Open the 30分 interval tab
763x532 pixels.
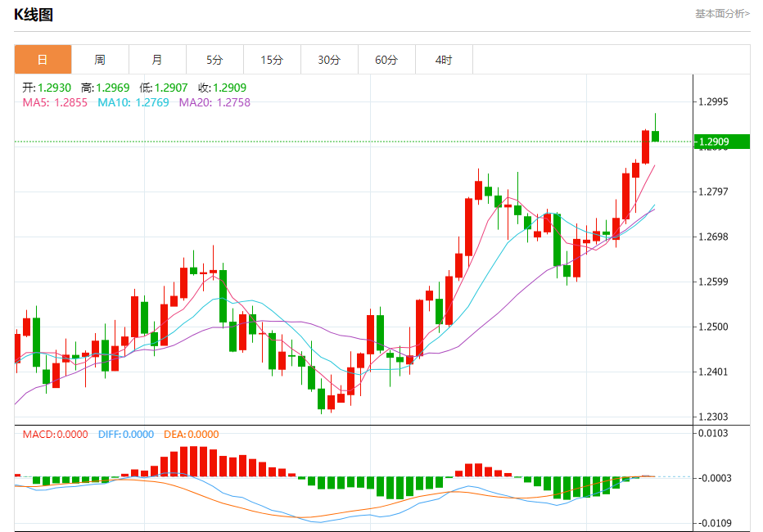329,59
